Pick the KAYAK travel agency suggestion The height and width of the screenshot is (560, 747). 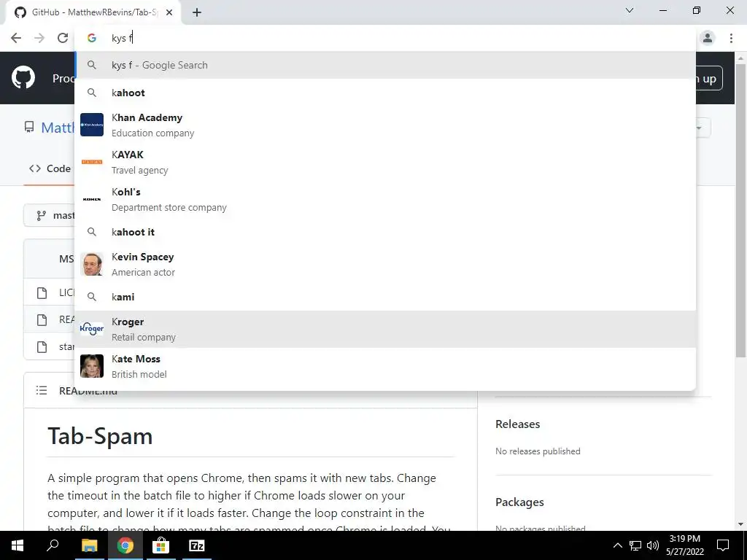click(385, 162)
